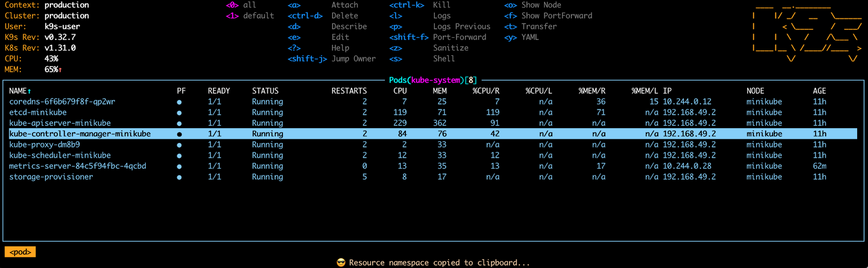The image size is (868, 268).
Task: Sort by the AGE column header
Action: (819, 91)
